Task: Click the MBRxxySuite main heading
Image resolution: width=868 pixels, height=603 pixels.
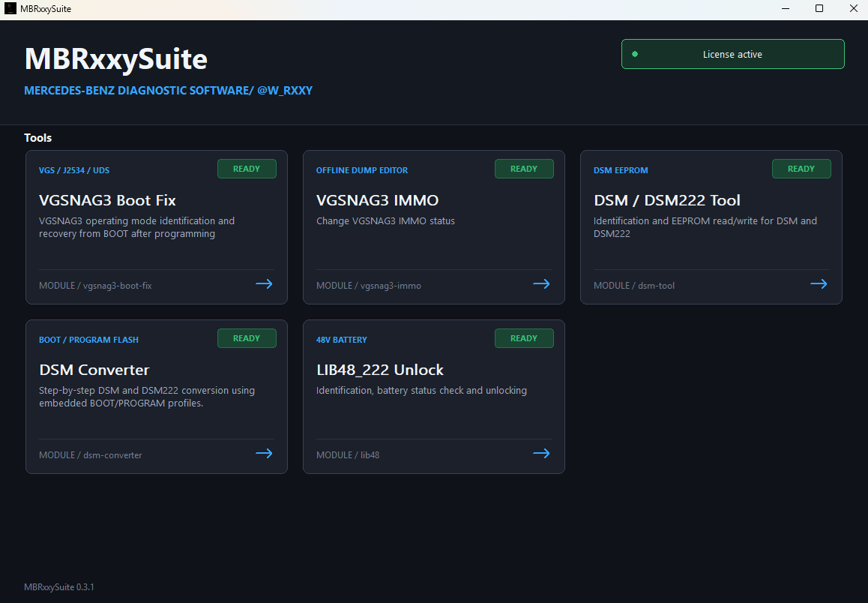Action: pyautogui.click(x=115, y=58)
